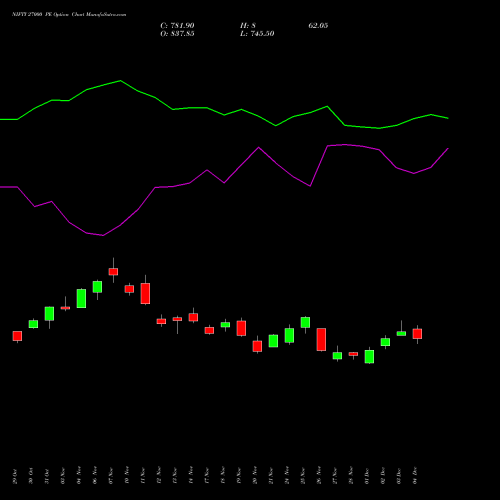Click the 04 Dec date label
The height and width of the screenshot is (500, 500).
click(x=415, y=476)
